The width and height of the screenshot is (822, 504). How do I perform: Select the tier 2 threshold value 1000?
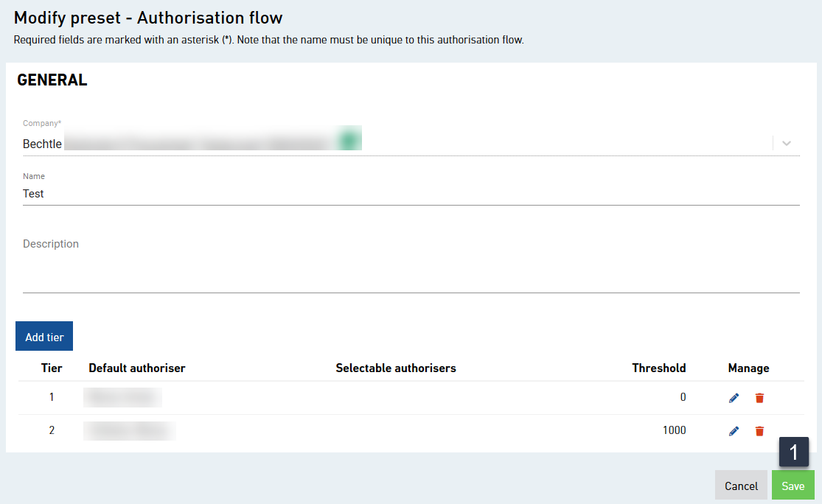[674, 430]
